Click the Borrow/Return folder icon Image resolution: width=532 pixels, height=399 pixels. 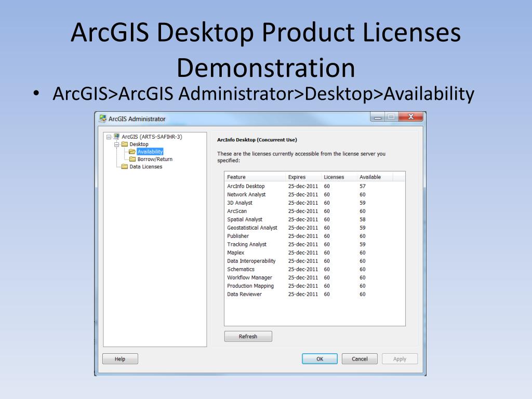[132, 159]
